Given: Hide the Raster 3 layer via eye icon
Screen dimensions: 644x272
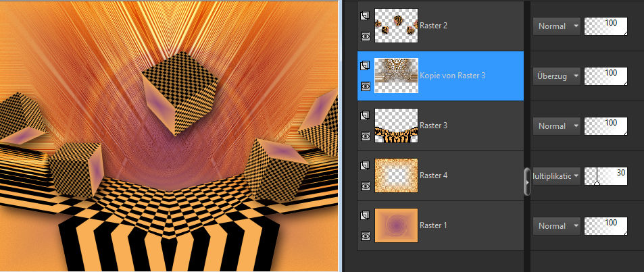Looking at the screenshot, I should click(366, 136).
